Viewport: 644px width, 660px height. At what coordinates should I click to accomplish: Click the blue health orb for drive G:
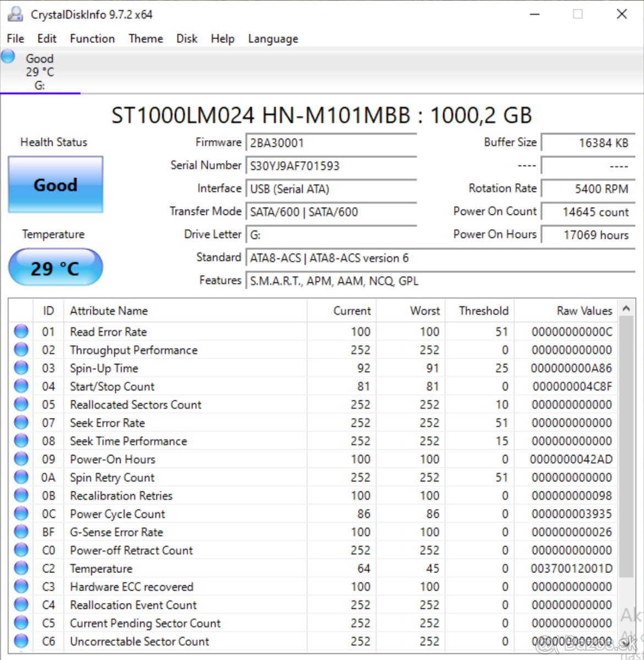pos(8,56)
